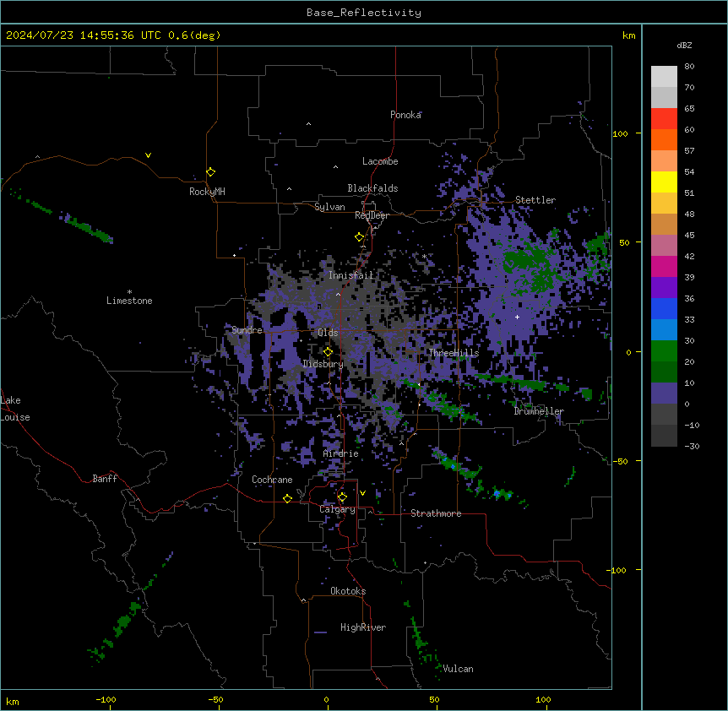The width and height of the screenshot is (728, 711).
Task: Click the Strathmore label
Action: 436,513
